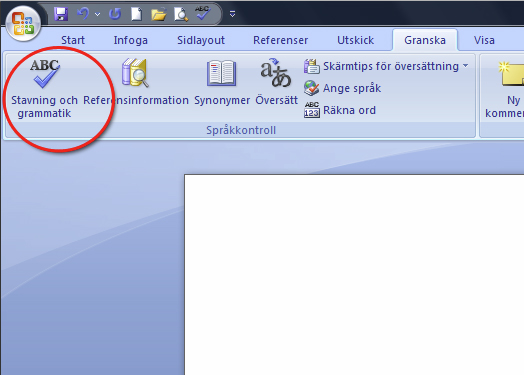Undo last action with curved arrow

point(83,14)
